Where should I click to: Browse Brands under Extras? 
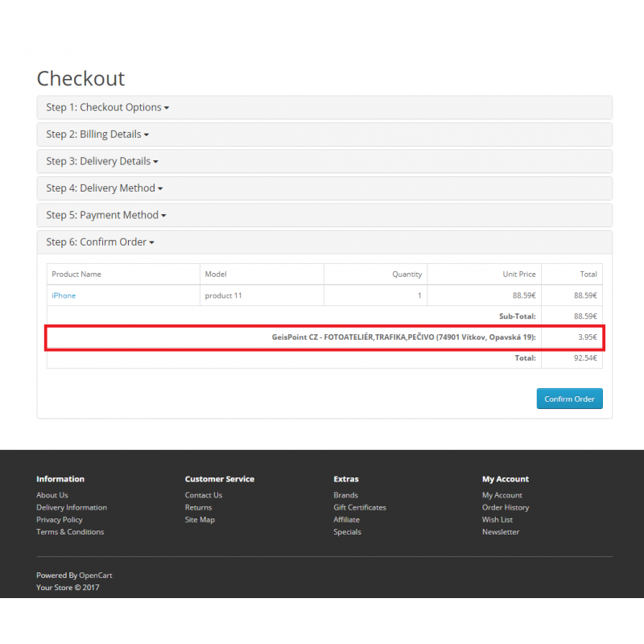point(346,495)
